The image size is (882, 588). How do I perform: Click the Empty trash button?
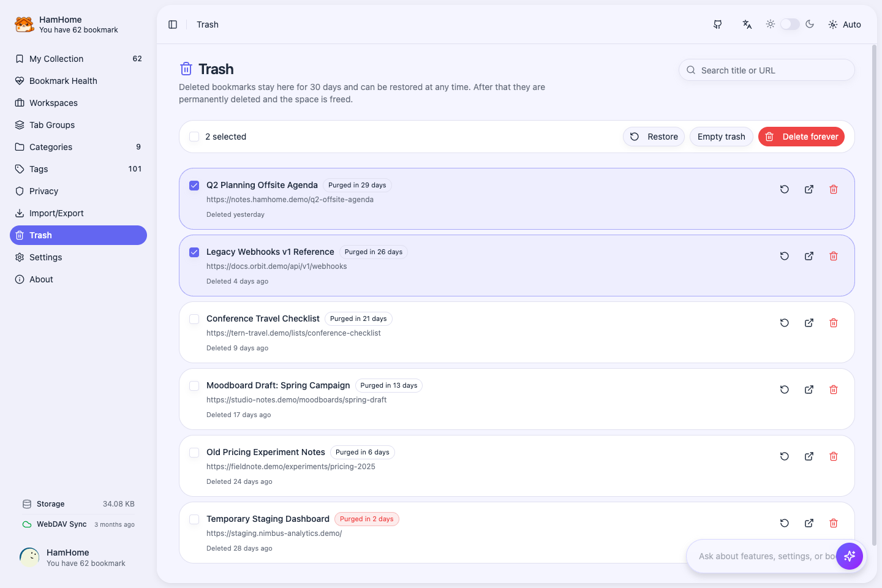pyautogui.click(x=722, y=137)
